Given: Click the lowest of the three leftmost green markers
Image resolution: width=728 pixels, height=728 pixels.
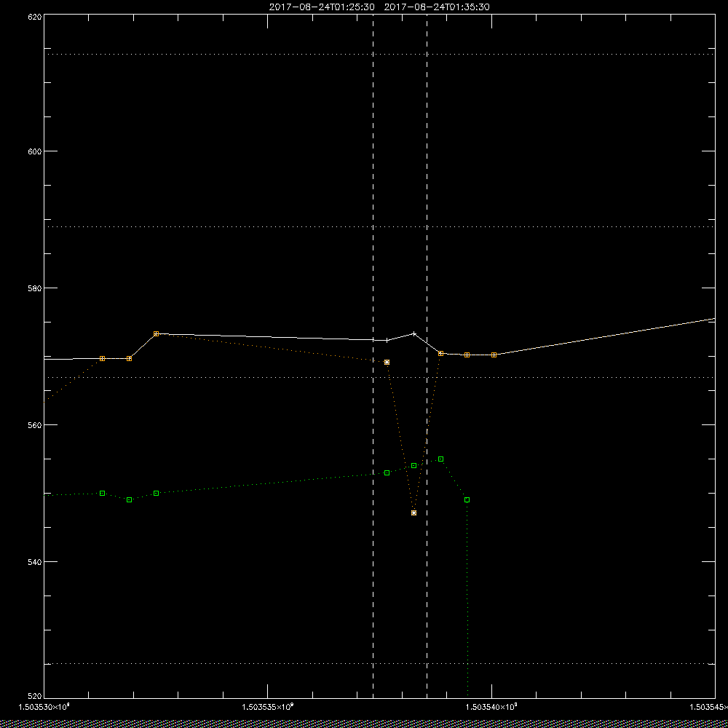Looking at the screenshot, I should tap(129, 500).
